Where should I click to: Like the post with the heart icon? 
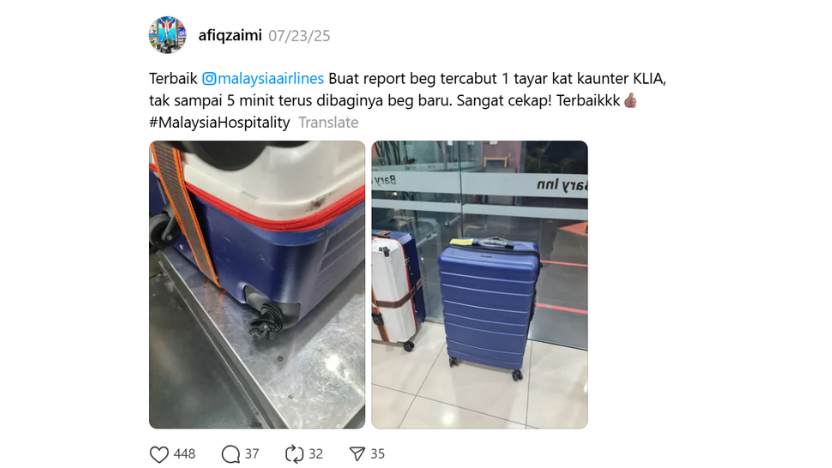coord(159,454)
